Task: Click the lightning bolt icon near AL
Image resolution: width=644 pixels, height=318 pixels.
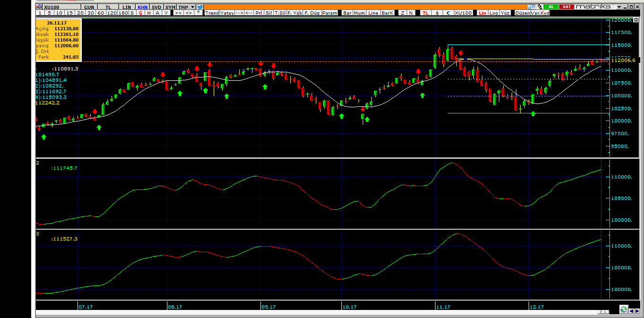Action: pos(540,7)
